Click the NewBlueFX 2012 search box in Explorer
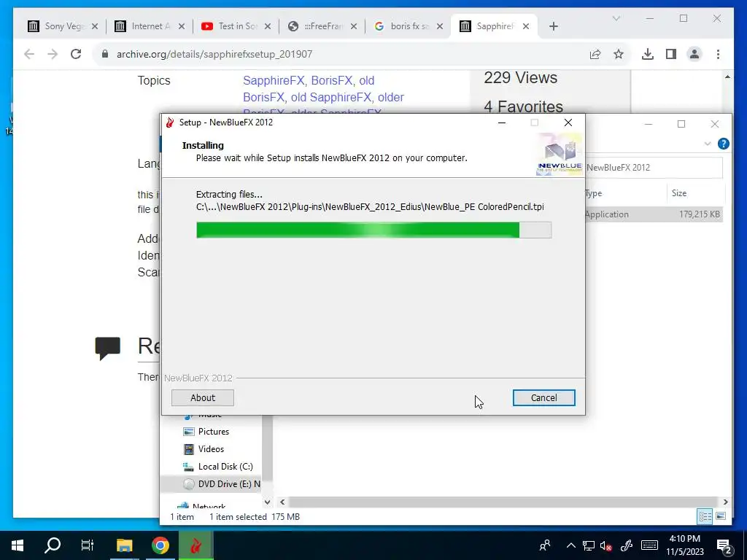747x560 pixels. tap(654, 168)
